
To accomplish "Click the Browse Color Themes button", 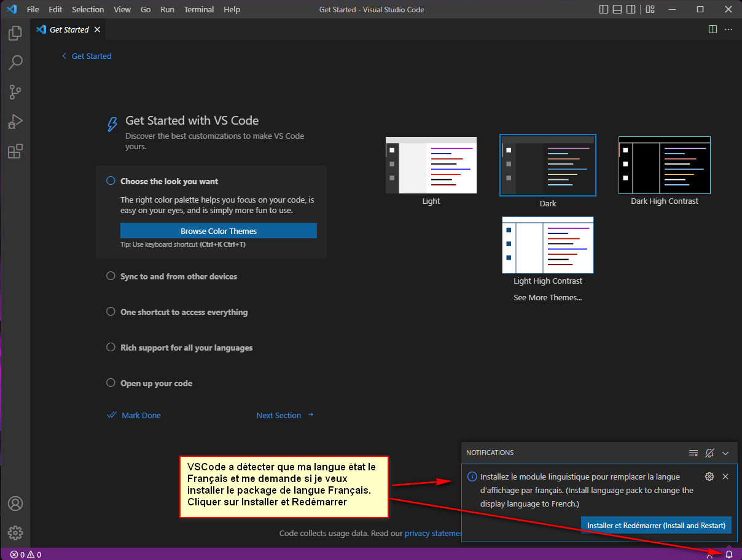I will pos(219,231).
